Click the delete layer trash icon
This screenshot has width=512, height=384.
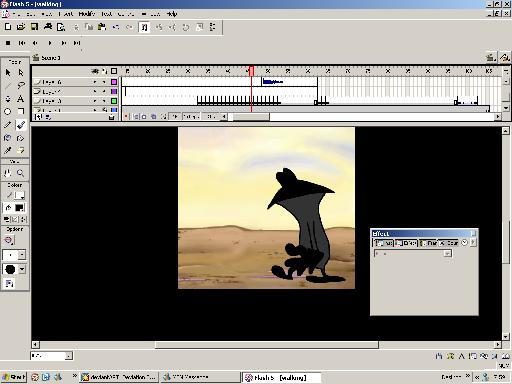click(112, 117)
